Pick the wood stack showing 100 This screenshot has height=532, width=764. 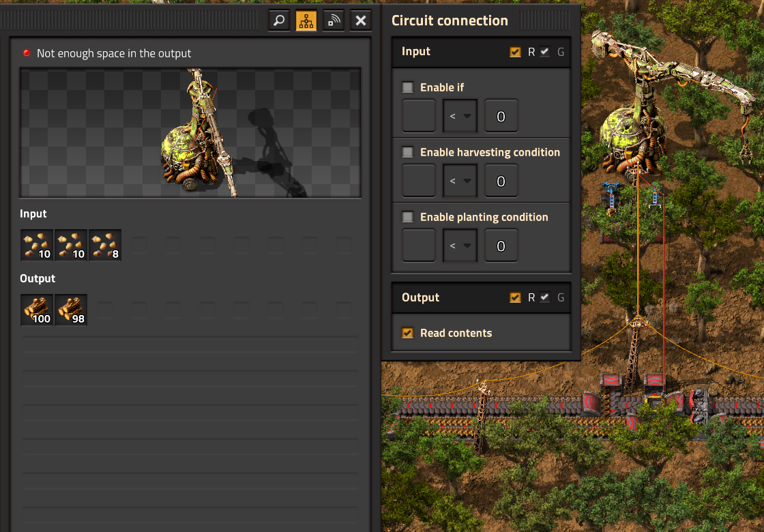(37, 310)
